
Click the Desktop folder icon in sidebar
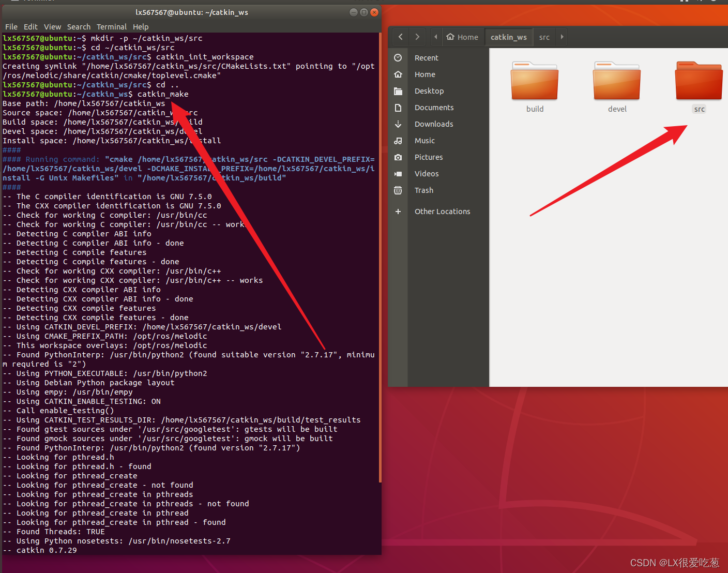(x=398, y=91)
